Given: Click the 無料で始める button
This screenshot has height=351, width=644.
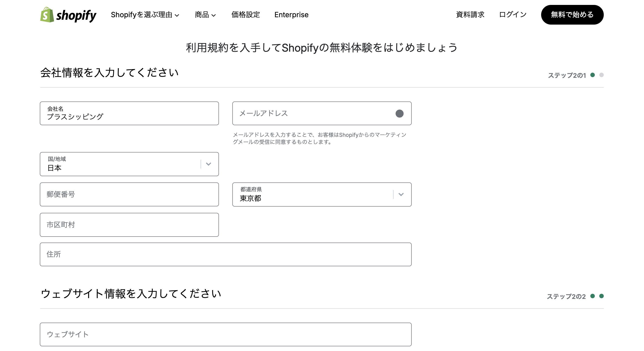Looking at the screenshot, I should [572, 15].
